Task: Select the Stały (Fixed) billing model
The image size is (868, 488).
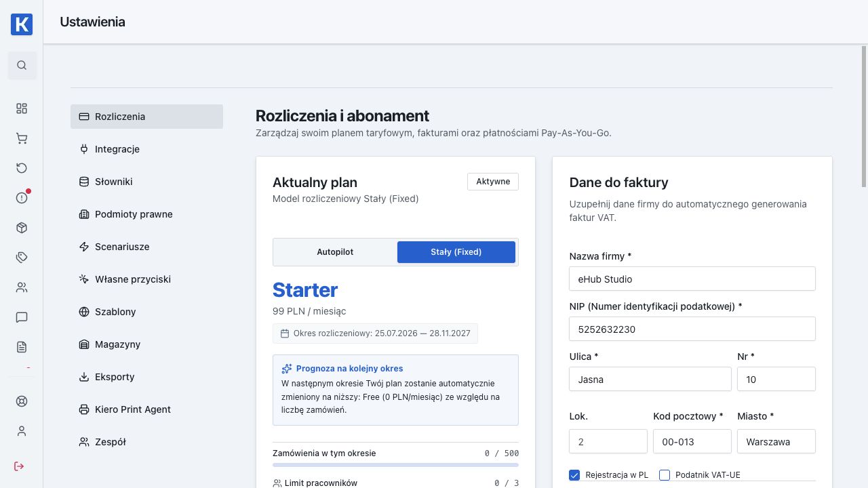Action: [x=456, y=252]
